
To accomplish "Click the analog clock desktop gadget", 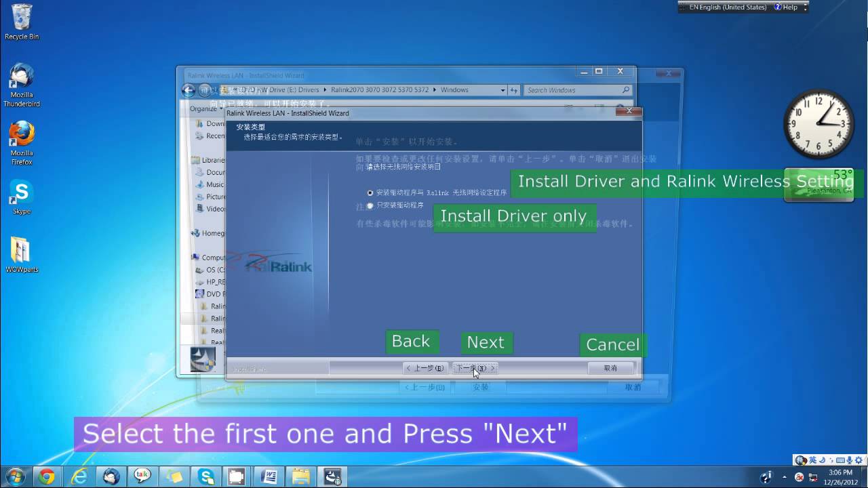I will click(818, 124).
